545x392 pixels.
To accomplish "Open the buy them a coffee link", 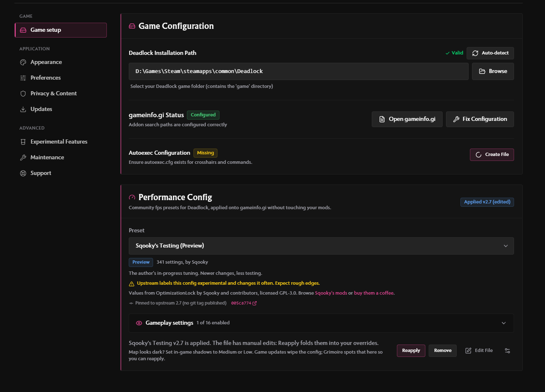I will [374, 293].
